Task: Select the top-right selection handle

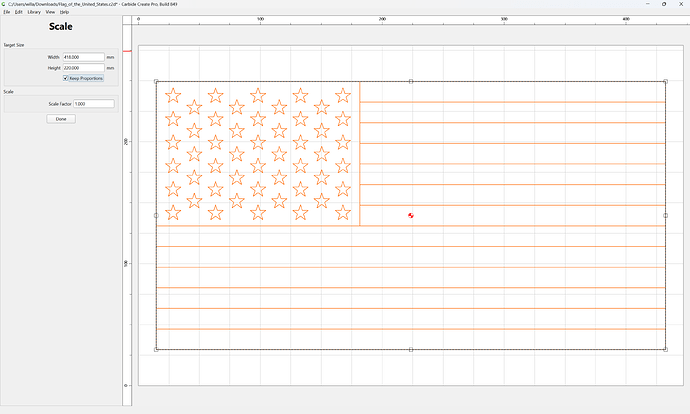Action: [x=665, y=81]
